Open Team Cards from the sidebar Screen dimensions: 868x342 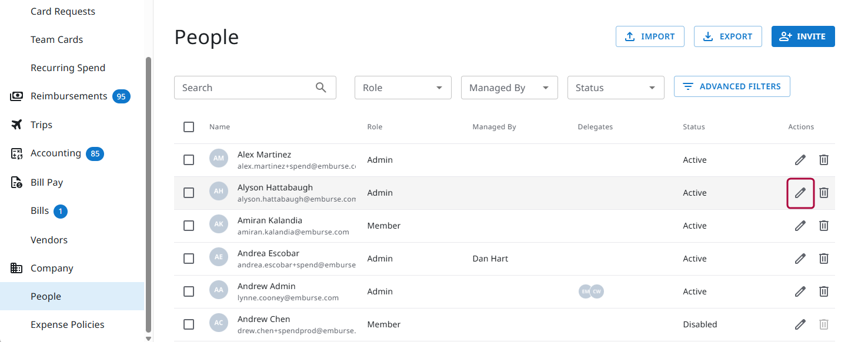coord(56,39)
